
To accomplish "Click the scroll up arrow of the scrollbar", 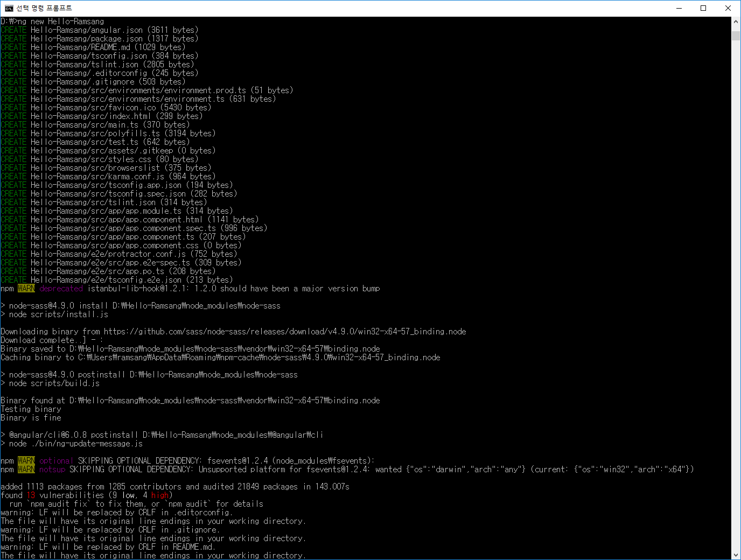I will click(736, 22).
